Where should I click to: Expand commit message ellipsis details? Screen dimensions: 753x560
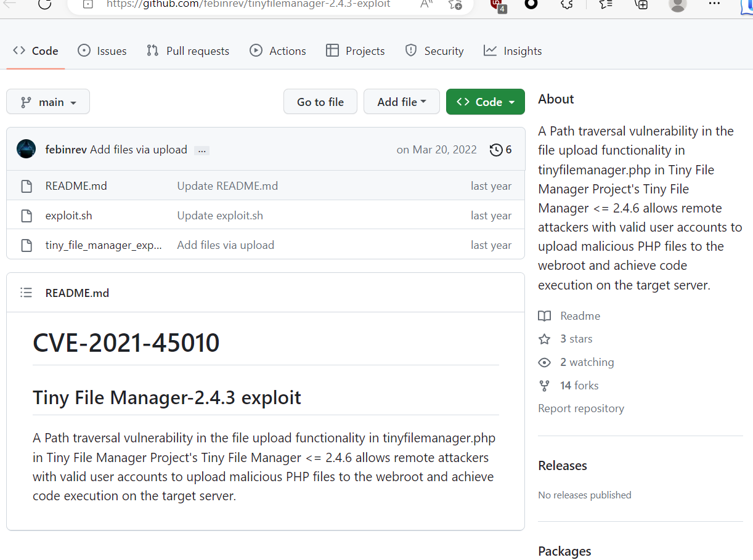pyautogui.click(x=201, y=150)
